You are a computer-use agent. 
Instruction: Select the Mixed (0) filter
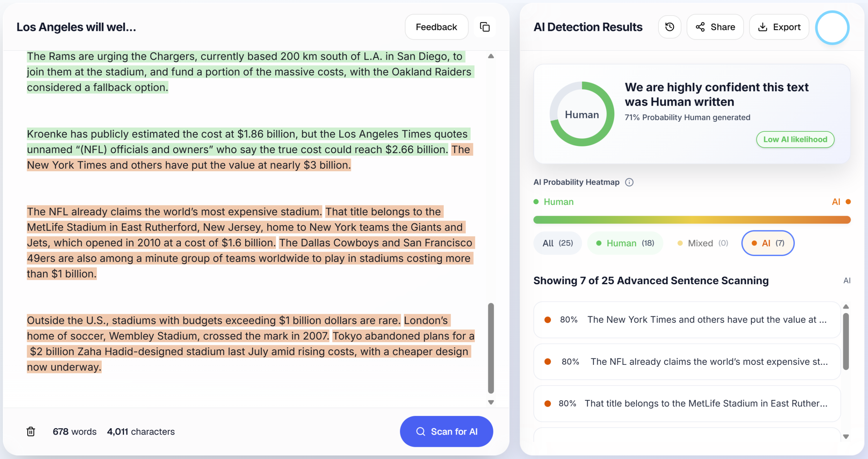[x=703, y=243]
